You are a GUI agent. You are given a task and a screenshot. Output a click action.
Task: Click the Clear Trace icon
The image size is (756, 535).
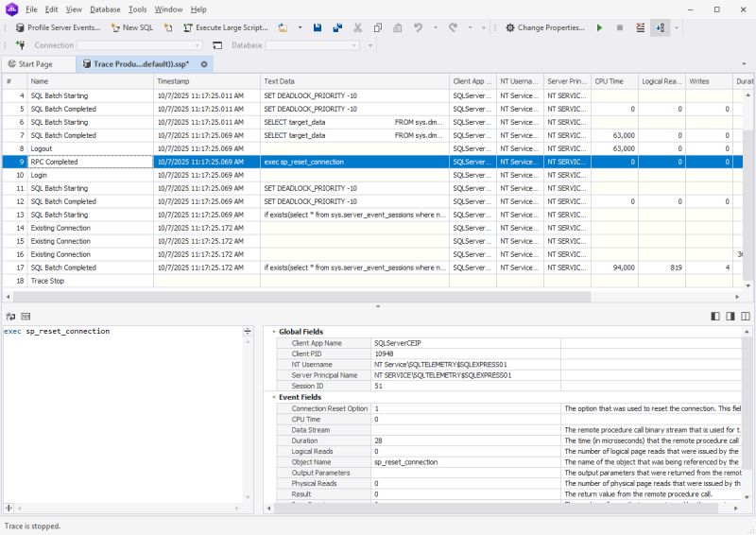(641, 28)
